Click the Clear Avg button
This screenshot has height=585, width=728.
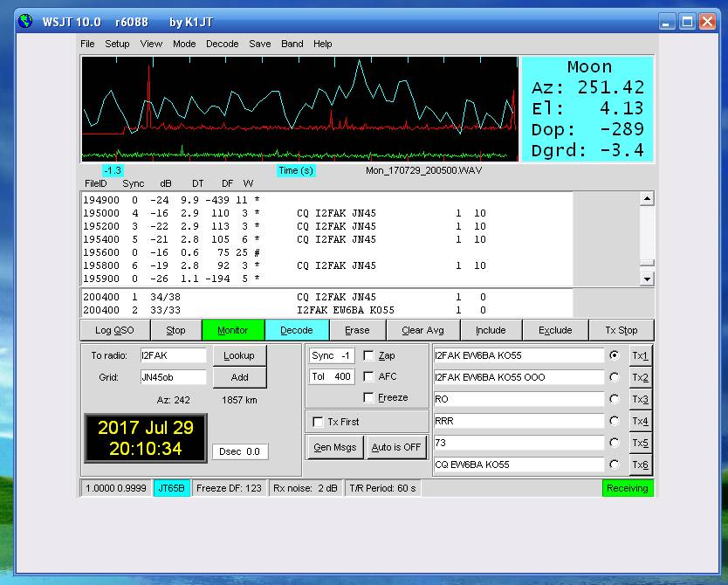[x=425, y=330]
